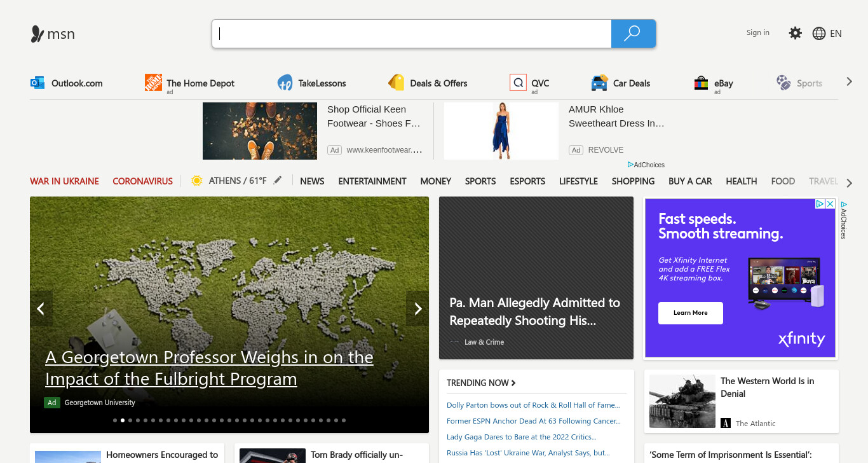Open TakeLessons shortcut icon
The height and width of the screenshot is (463, 868).
click(285, 83)
